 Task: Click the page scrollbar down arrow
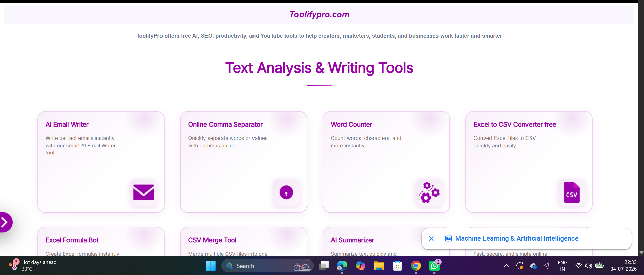(x=641, y=252)
